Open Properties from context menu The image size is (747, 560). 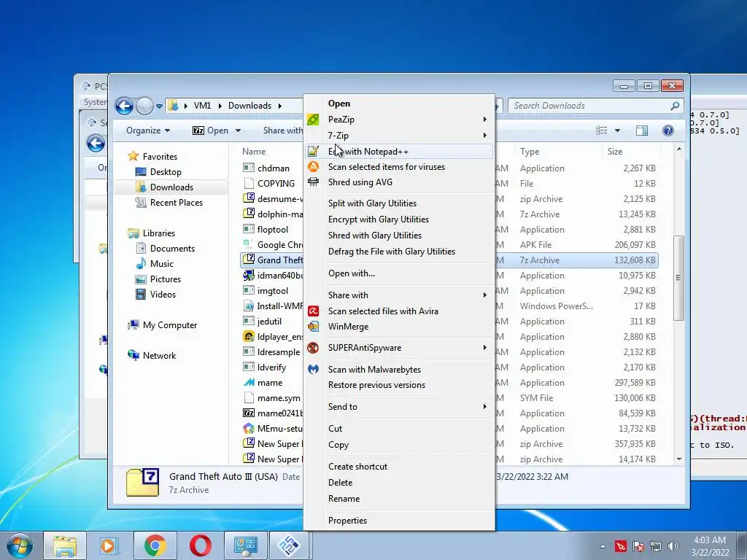coord(347,521)
